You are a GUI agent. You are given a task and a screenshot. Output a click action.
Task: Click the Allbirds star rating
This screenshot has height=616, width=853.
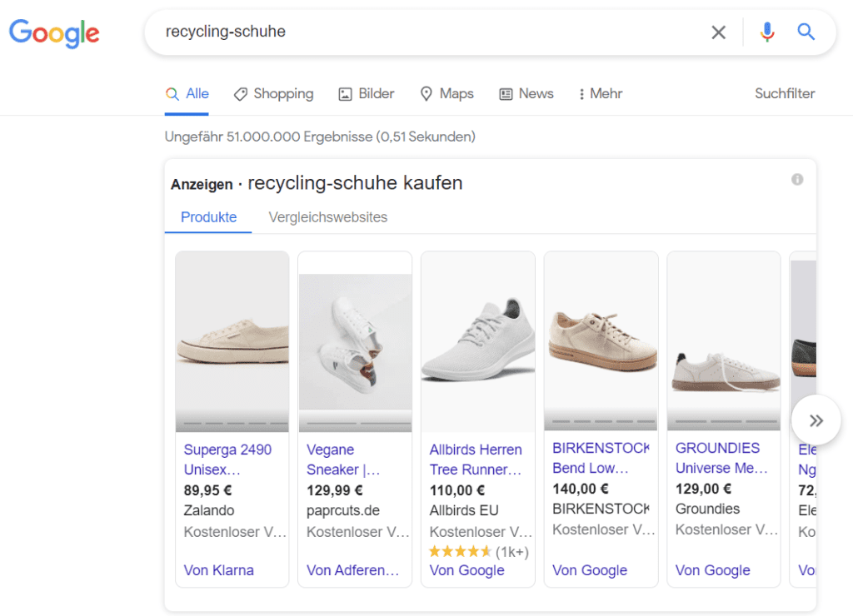tap(460, 552)
